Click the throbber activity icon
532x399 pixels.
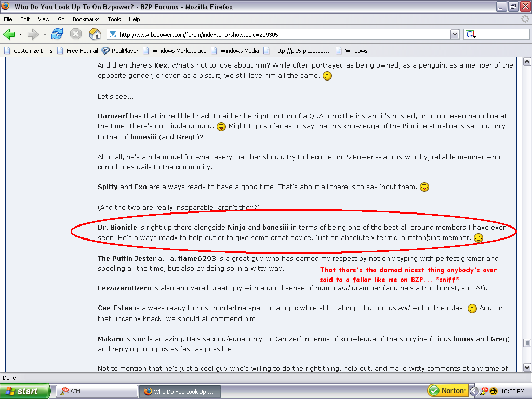point(525,19)
